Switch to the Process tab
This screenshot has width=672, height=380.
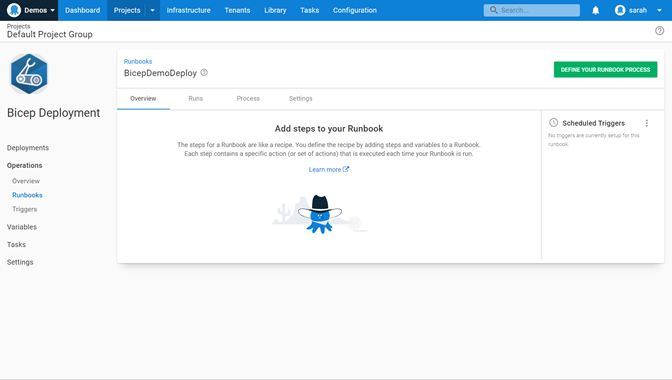coord(248,99)
